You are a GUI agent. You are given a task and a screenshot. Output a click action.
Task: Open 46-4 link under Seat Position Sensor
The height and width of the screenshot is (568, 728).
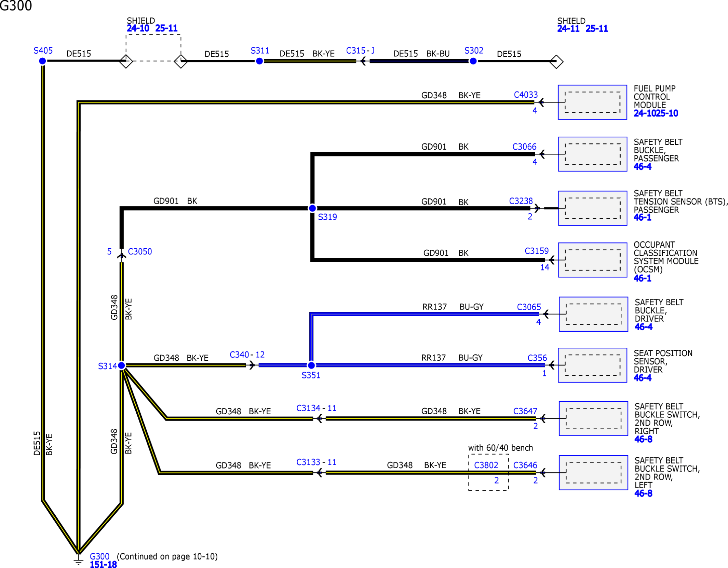click(x=643, y=378)
